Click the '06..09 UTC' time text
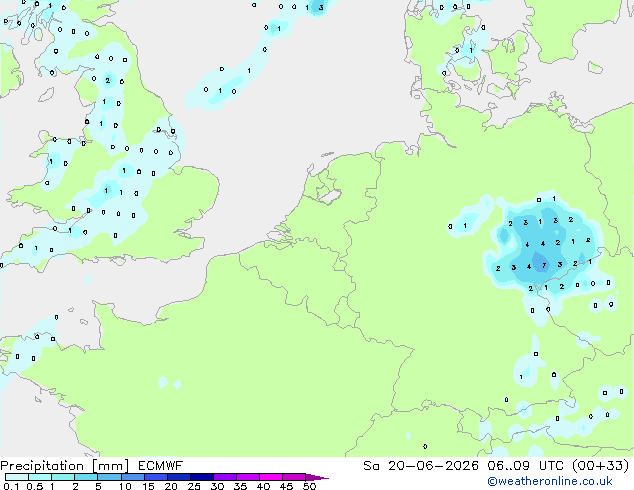The width and height of the screenshot is (634, 490). coord(526,466)
